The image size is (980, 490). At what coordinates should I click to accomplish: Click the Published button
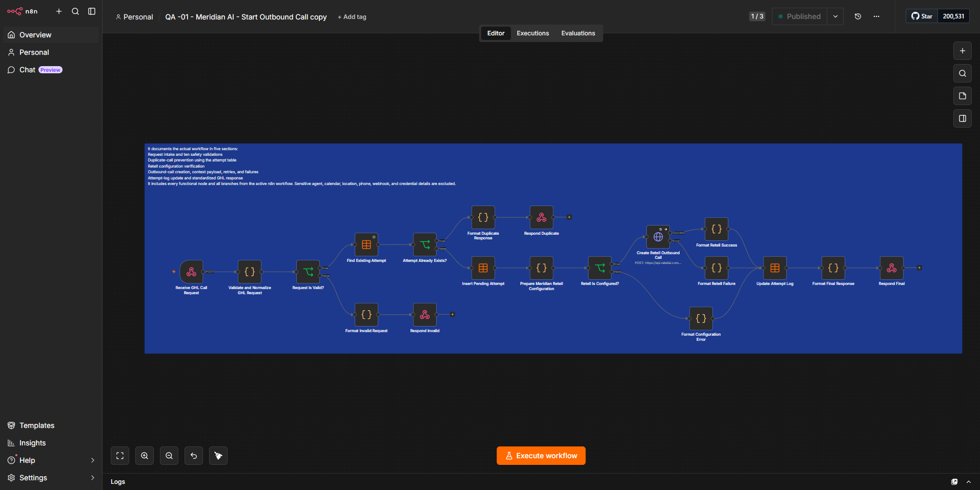(800, 16)
